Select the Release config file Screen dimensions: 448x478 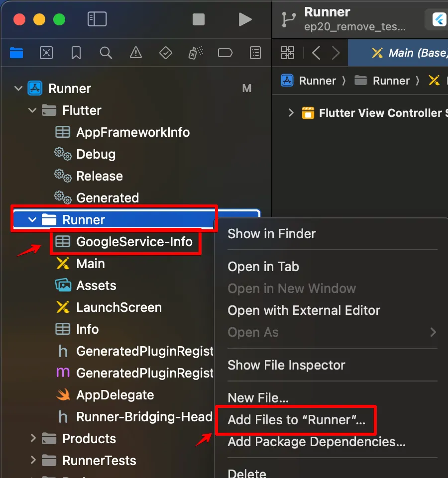click(x=89, y=176)
